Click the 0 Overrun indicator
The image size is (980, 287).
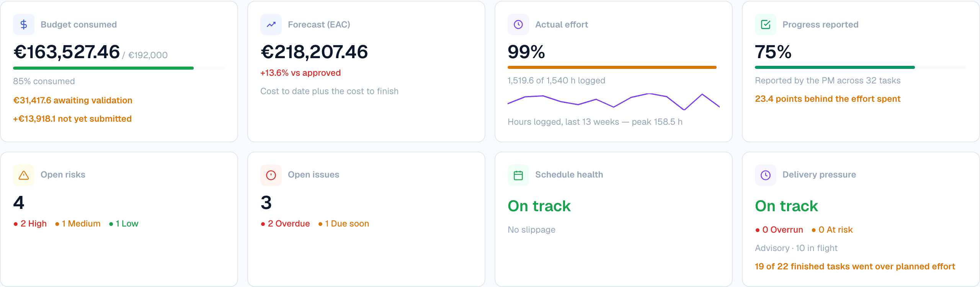coord(779,230)
